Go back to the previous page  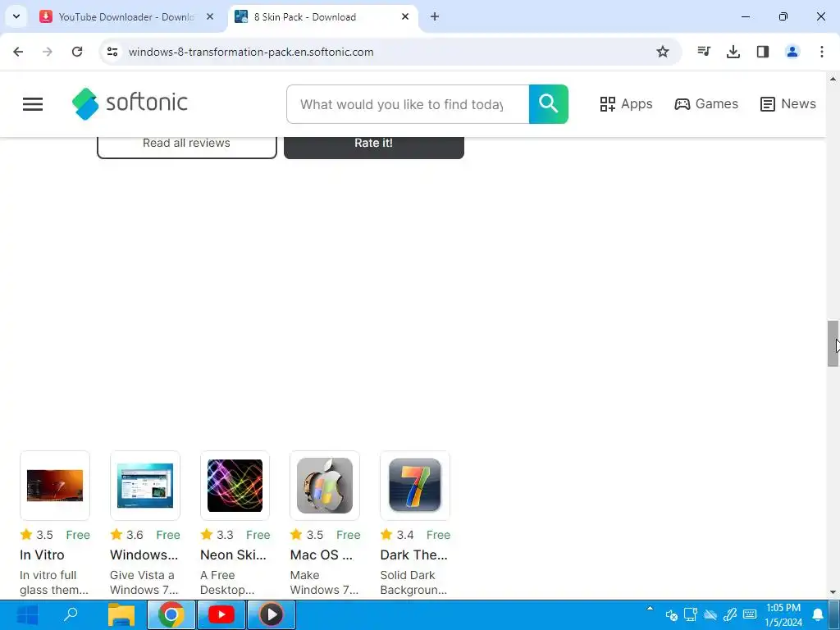pyautogui.click(x=18, y=52)
